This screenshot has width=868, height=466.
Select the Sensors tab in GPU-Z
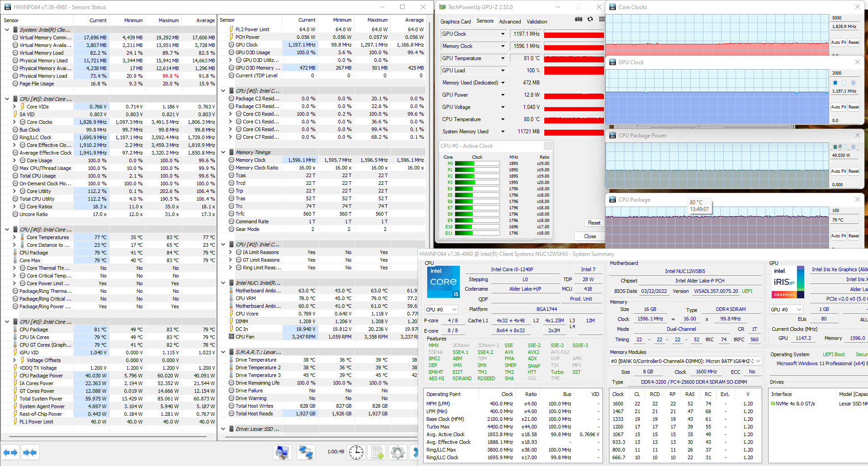pyautogui.click(x=485, y=21)
